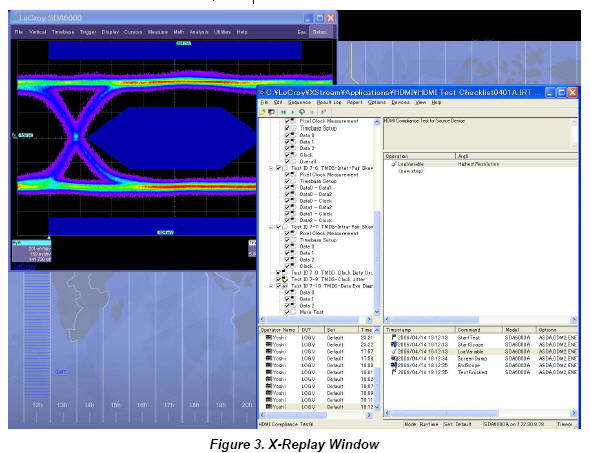Open the Devices menu in X-Replay

click(400, 102)
